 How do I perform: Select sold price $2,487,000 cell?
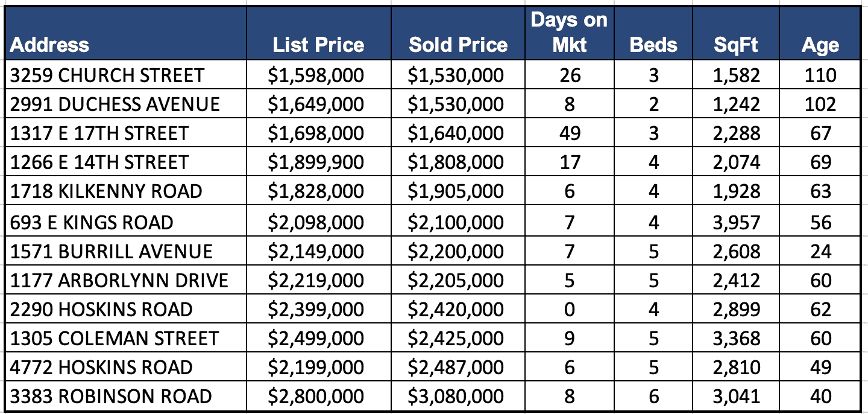point(456,368)
